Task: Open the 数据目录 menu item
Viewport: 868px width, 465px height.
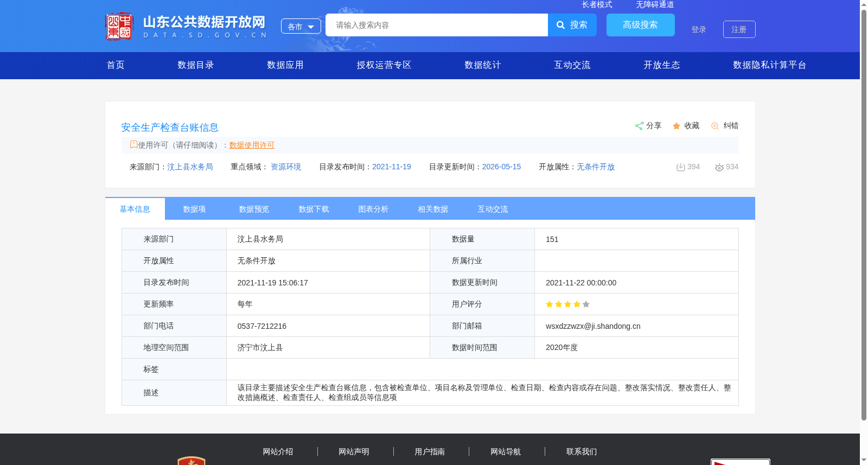Action: pos(196,65)
